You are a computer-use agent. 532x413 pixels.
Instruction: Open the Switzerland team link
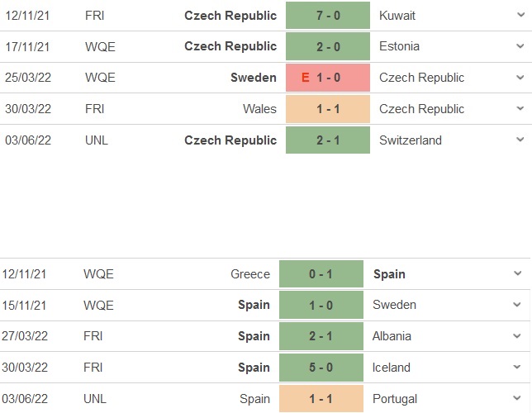[x=411, y=140]
